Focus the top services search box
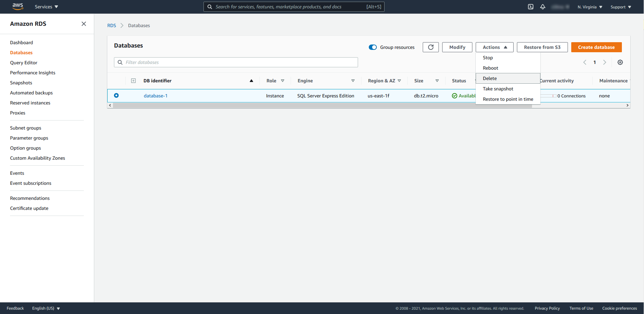The image size is (644, 314). point(294,7)
